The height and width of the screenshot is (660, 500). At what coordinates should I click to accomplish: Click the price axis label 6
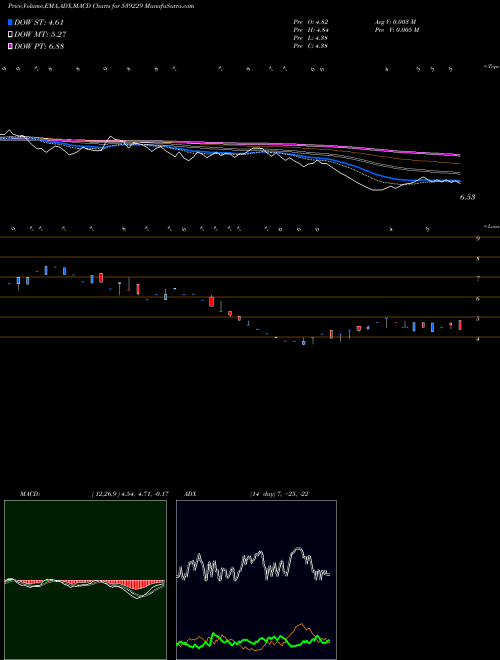[x=478, y=299]
